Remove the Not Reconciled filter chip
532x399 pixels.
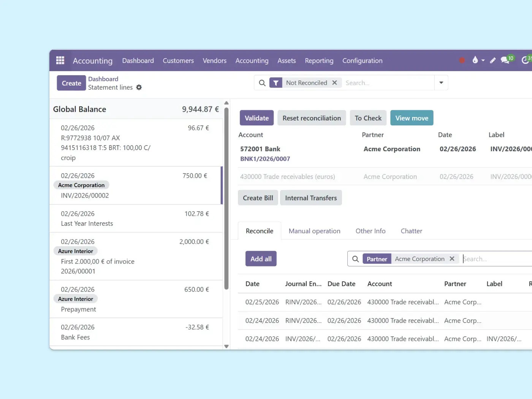[x=334, y=83]
